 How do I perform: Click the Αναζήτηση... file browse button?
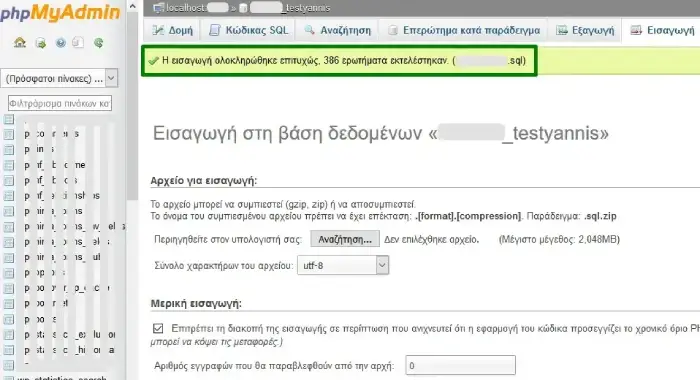[345, 239]
